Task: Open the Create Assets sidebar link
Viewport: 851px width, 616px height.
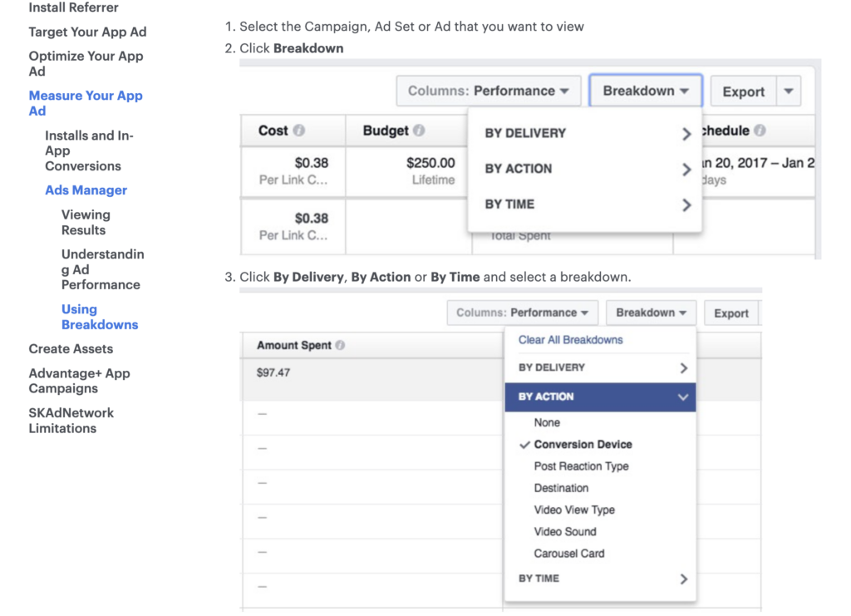Action: [71, 349]
